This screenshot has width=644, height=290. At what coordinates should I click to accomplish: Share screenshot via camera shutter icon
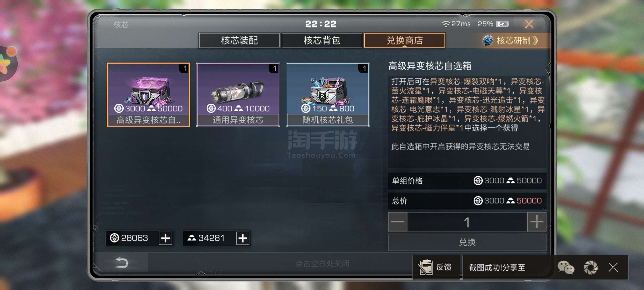(x=591, y=267)
